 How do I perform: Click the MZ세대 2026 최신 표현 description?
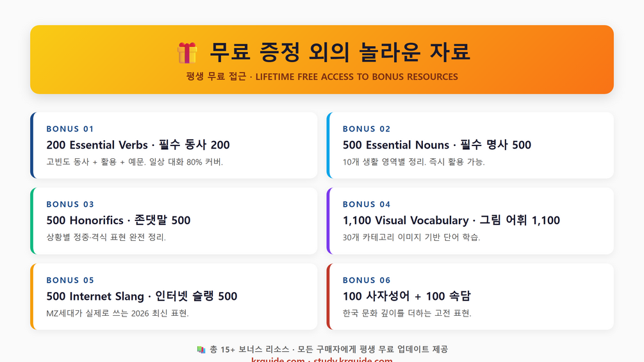(117, 313)
